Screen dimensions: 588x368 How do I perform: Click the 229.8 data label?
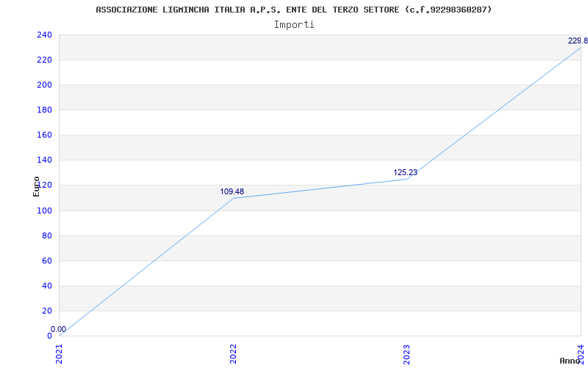[x=577, y=41]
